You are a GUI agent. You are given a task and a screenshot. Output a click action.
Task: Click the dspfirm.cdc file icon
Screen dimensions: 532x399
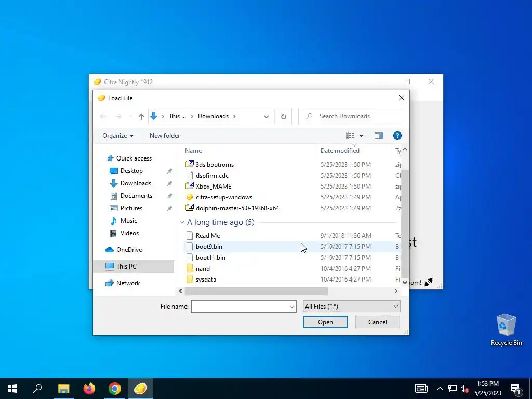(x=189, y=176)
